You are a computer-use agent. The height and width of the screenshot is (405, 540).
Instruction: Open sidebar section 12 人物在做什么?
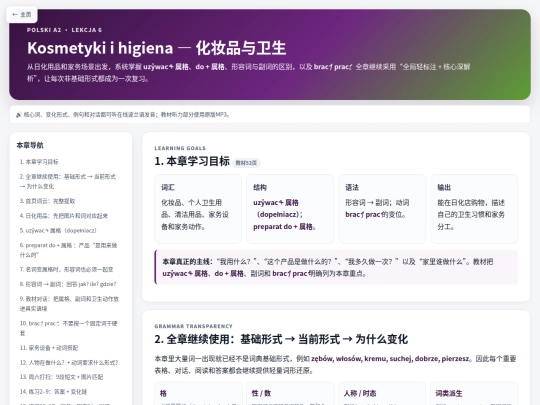(x=69, y=363)
